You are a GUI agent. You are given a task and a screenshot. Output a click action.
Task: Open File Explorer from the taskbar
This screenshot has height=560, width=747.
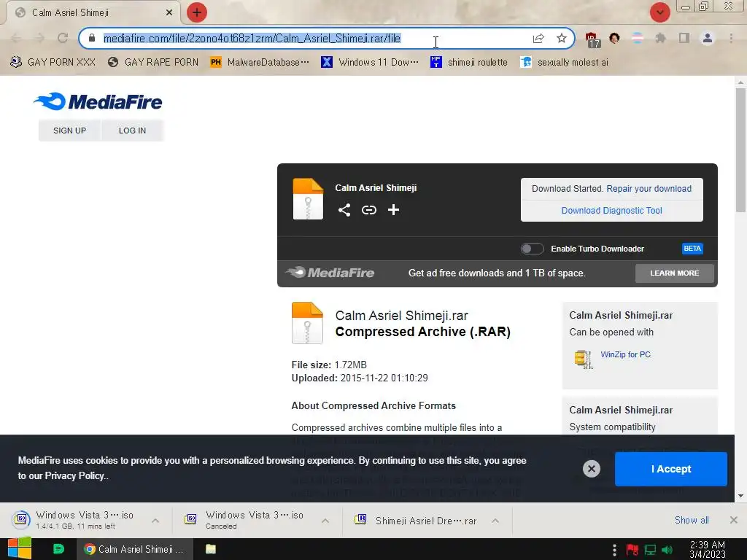[x=211, y=549]
